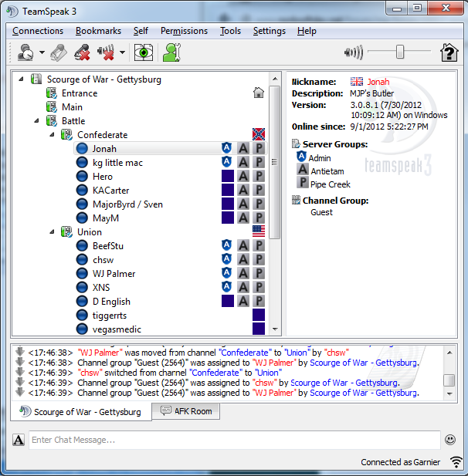Select the Main channel
468x476 pixels.
click(72, 107)
